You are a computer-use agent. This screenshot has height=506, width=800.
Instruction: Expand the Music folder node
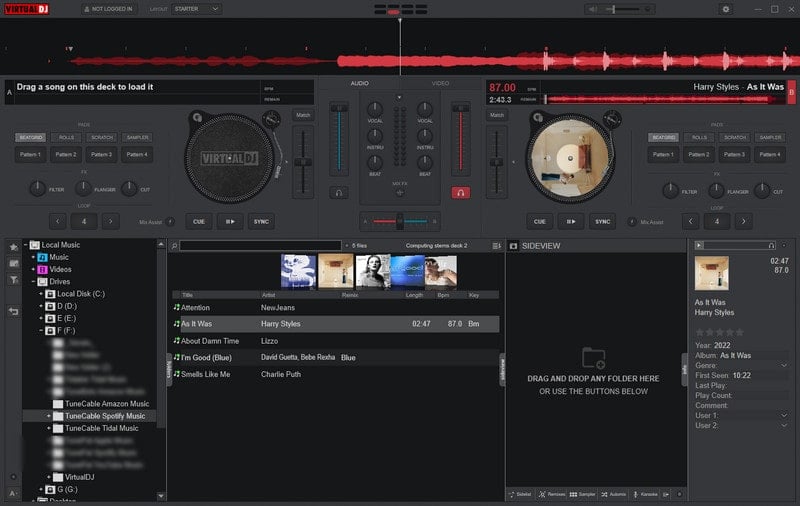(33, 257)
